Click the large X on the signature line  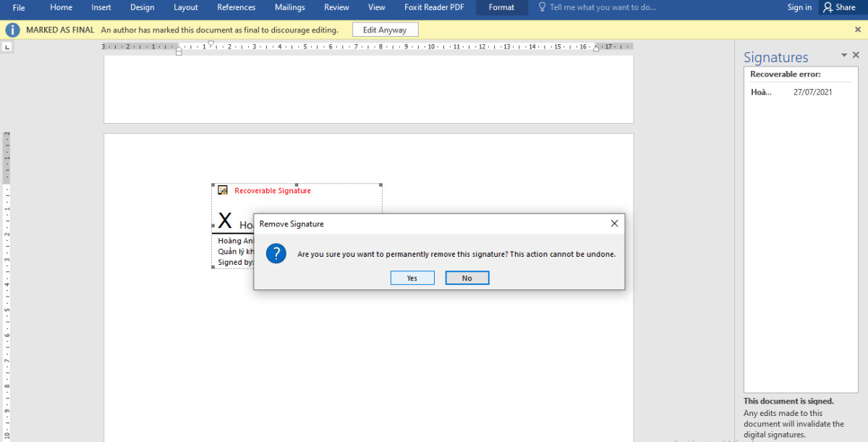coord(225,221)
